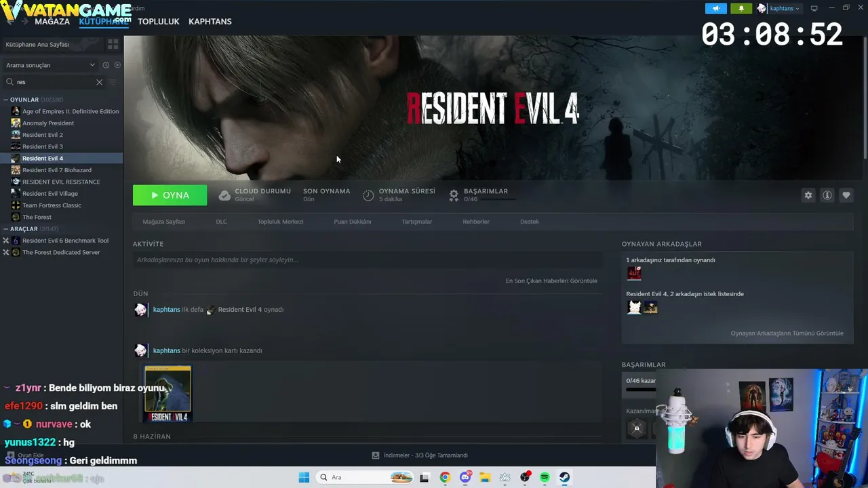Viewport: 868px width, 488px height.
Task: Open achievements via the gear badge icon
Action: tap(454, 195)
